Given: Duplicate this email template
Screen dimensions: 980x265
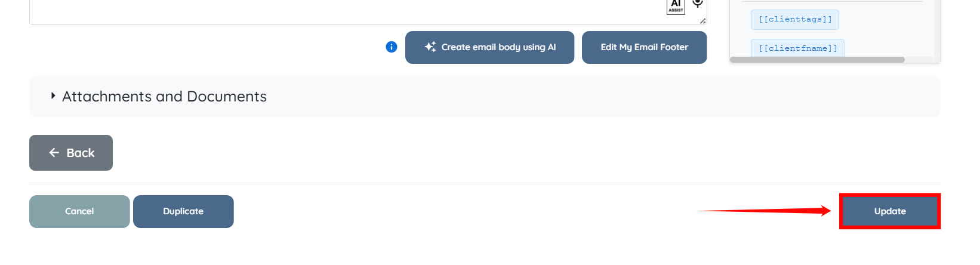Looking at the screenshot, I should coord(183,211).
